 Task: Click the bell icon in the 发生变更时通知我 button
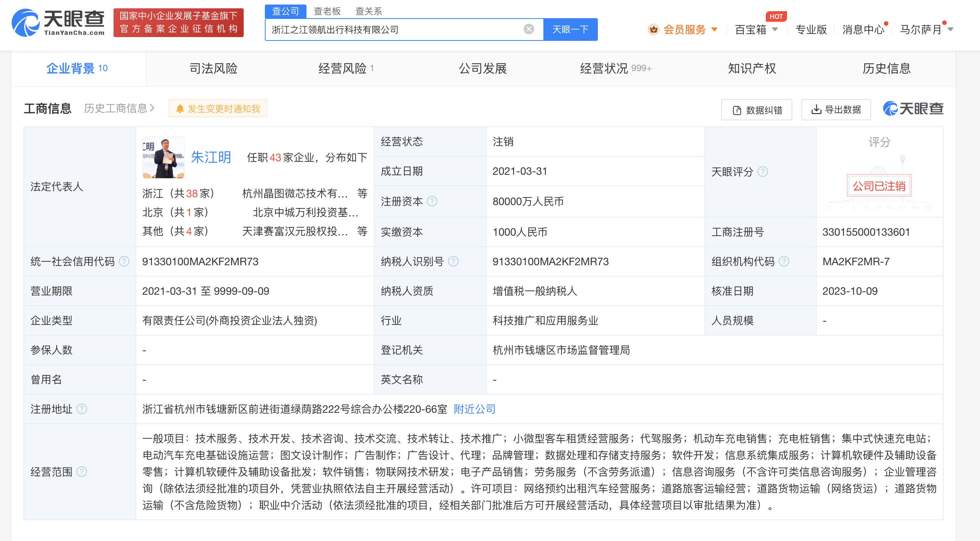click(180, 109)
